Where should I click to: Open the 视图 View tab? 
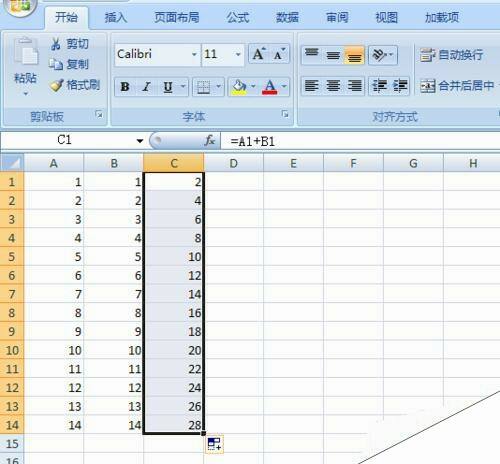point(387,17)
